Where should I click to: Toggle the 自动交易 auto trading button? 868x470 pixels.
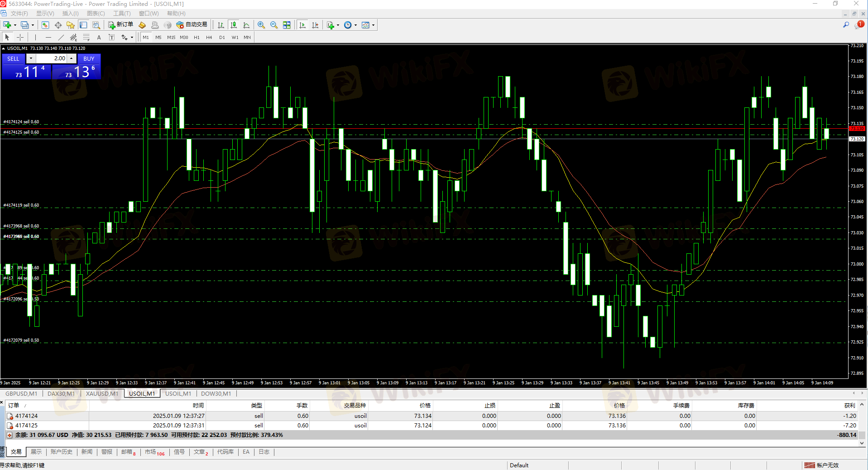coord(192,25)
